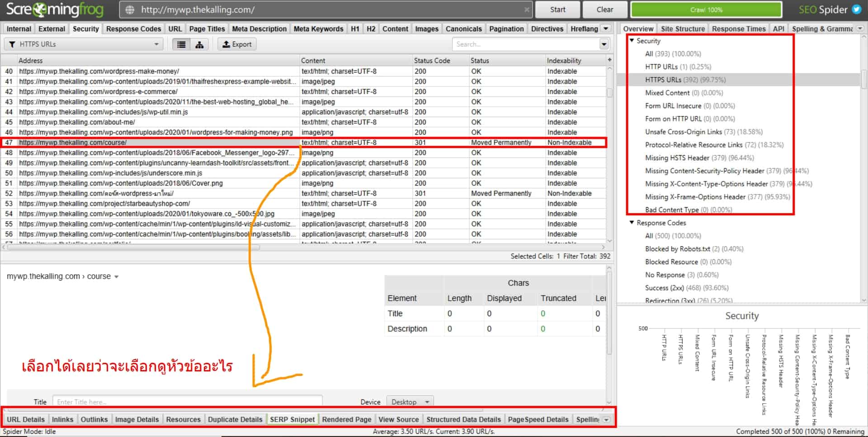Select Unsafe Cross-Origin Links item

(703, 132)
